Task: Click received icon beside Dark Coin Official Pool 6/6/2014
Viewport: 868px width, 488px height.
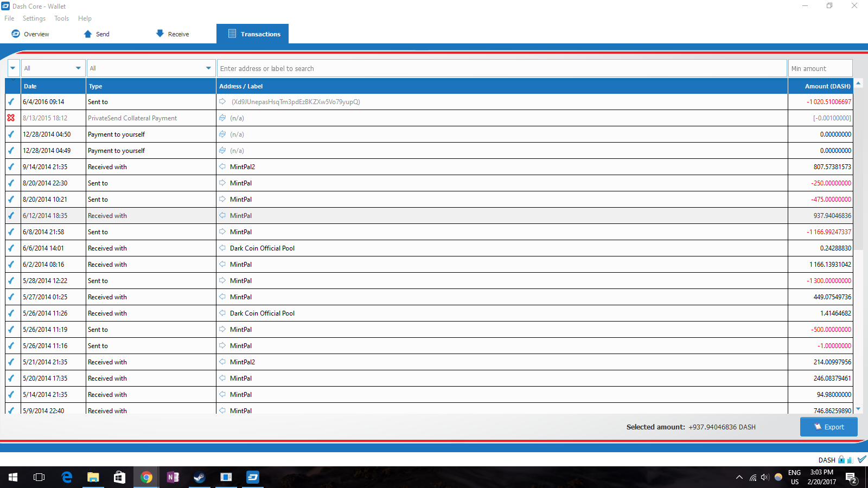Action: click(x=222, y=248)
